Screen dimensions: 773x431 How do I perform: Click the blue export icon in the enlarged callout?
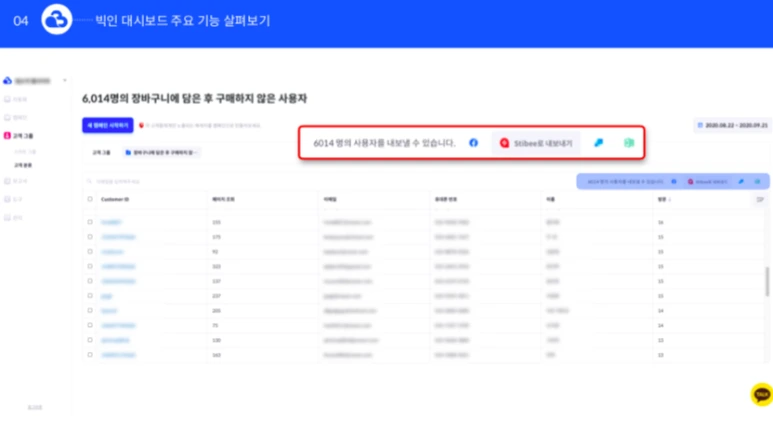point(598,143)
